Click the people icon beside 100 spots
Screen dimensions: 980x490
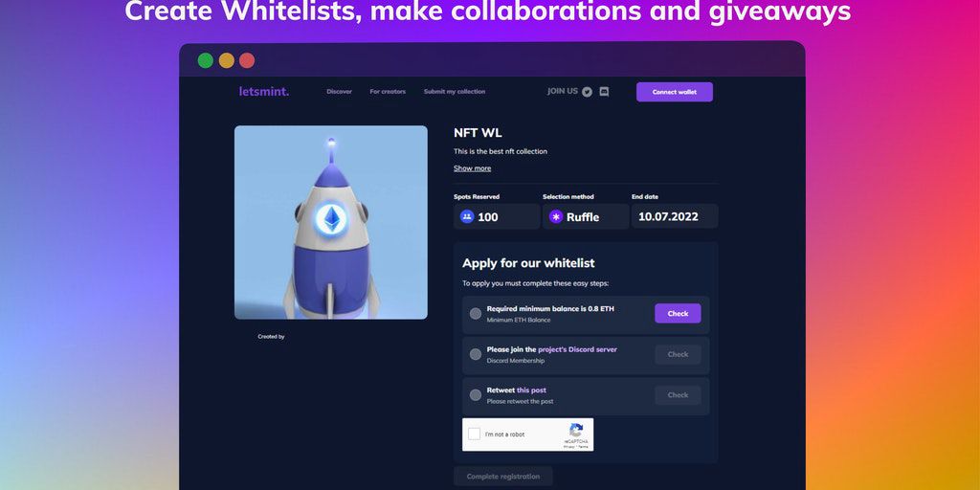click(467, 217)
